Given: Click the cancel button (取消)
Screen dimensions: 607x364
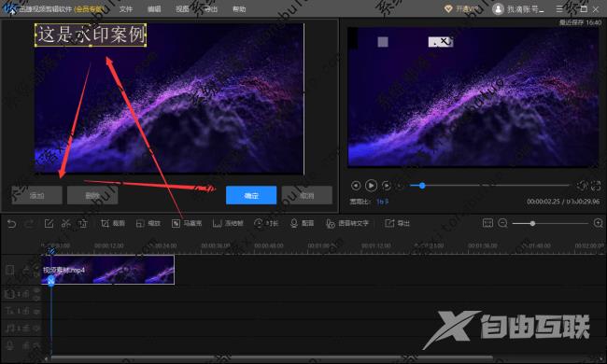Looking at the screenshot, I should click(x=307, y=195).
